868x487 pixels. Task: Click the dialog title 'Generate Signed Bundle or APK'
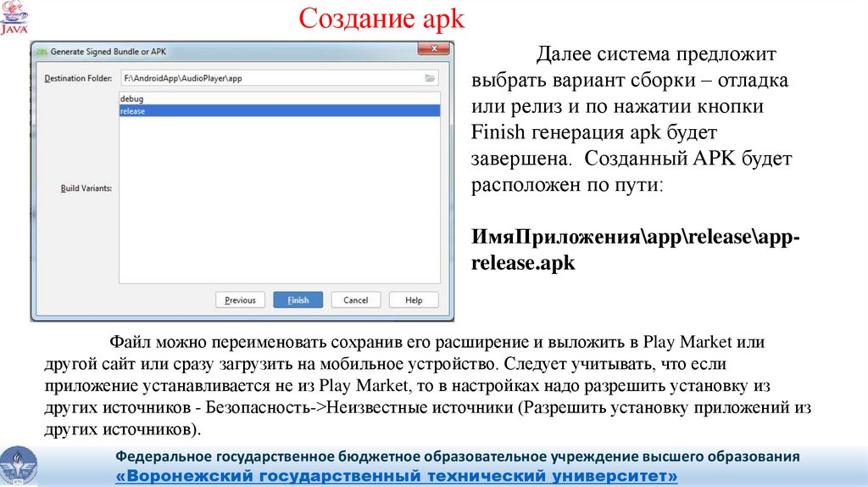108,52
